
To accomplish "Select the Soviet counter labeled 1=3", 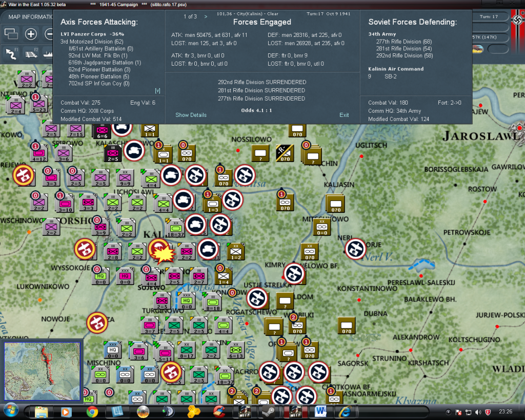I will (x=213, y=204).
